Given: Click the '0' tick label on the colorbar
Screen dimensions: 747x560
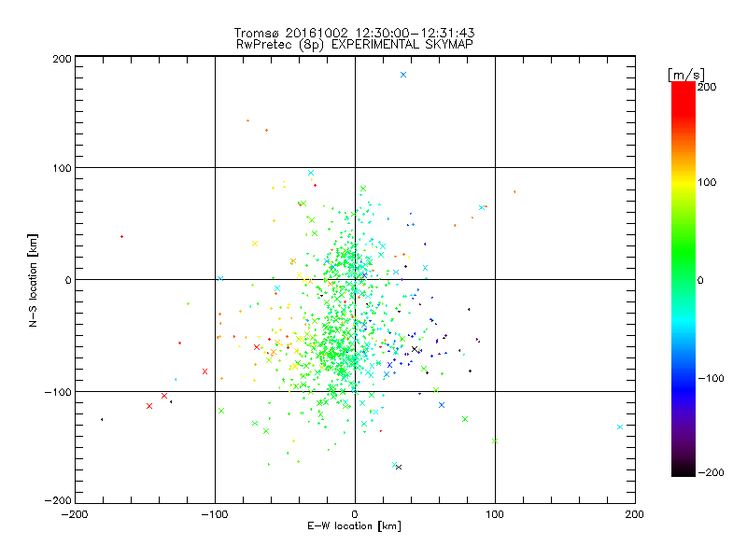Looking at the screenshot, I should pos(700,281).
